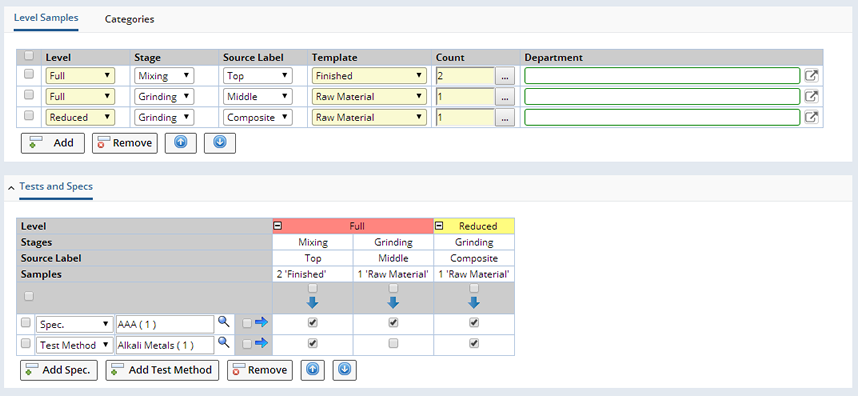The image size is (858, 396).
Task: Open Source Label dropdown showing Composite
Action: click(258, 118)
